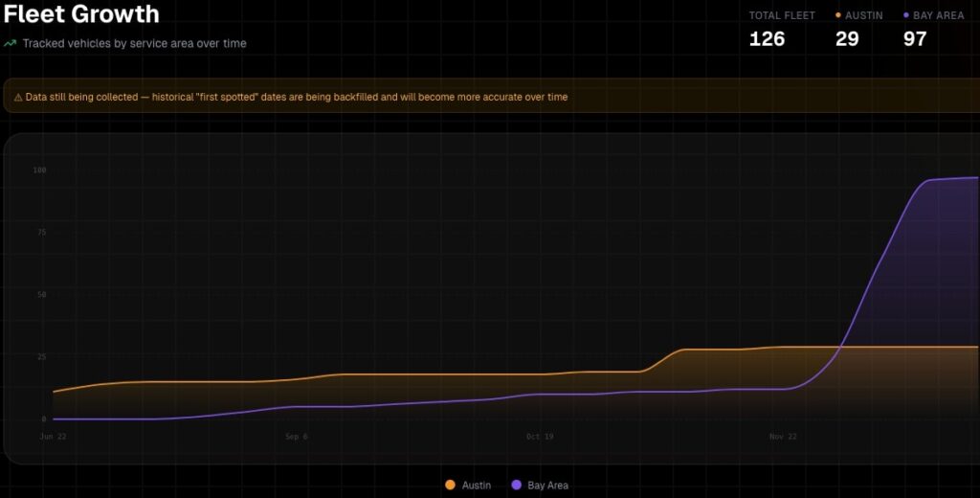Click the purple Bay Area legend circle
The width and height of the screenshot is (980, 498).
pyautogui.click(x=516, y=486)
